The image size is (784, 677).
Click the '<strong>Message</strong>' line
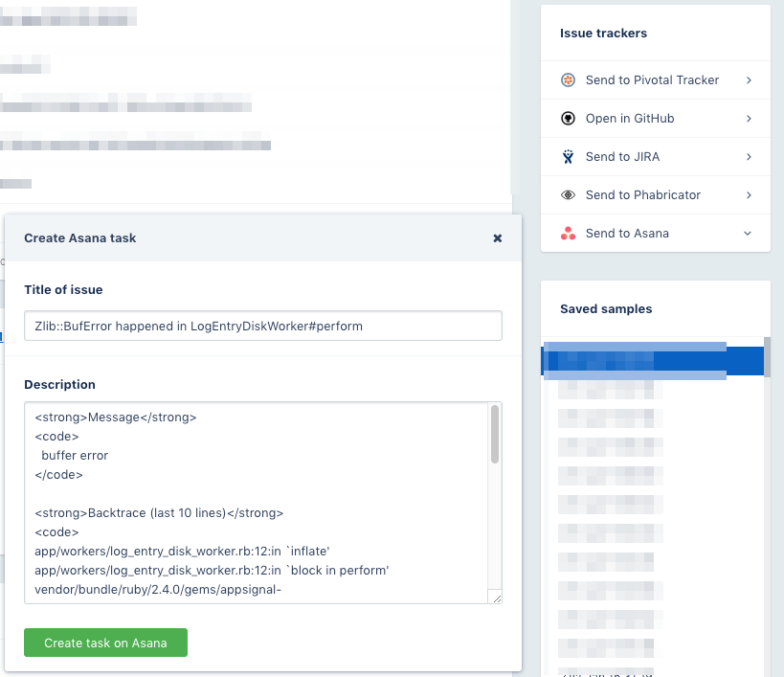tap(116, 417)
